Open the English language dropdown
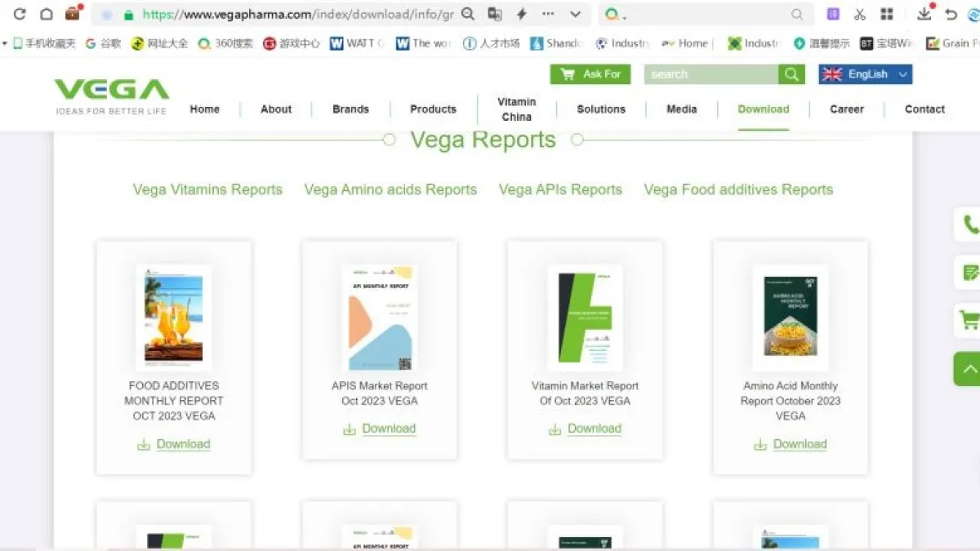This screenshot has width=980, height=551. tap(866, 74)
